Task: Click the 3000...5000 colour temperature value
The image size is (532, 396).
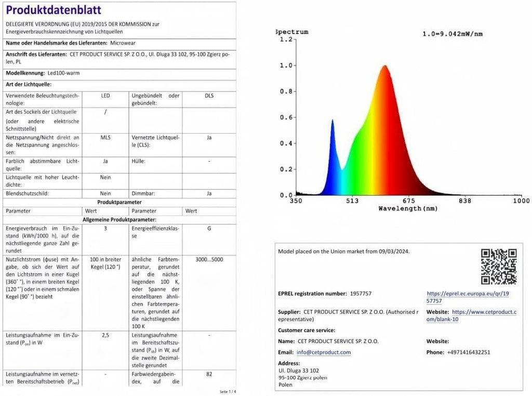Action: [x=209, y=260]
